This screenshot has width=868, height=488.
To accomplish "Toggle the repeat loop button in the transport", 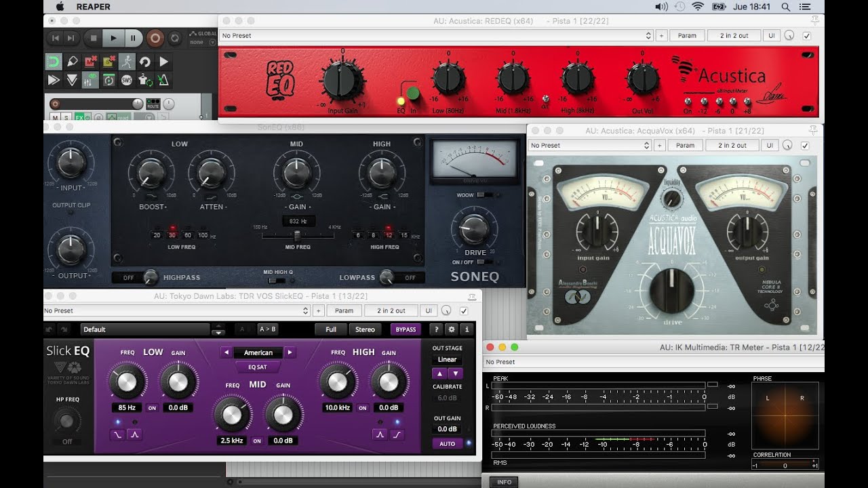I will point(175,38).
